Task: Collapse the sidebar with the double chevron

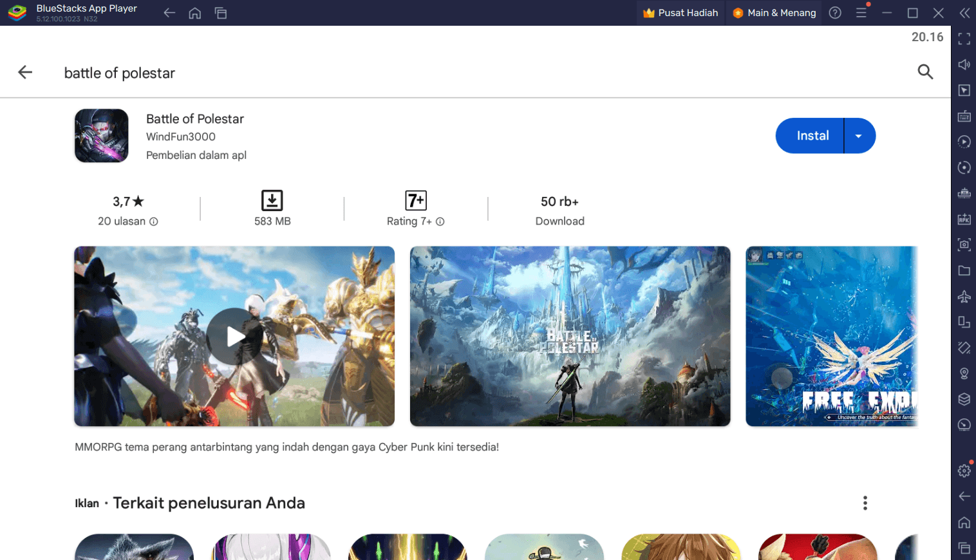Action: click(964, 13)
